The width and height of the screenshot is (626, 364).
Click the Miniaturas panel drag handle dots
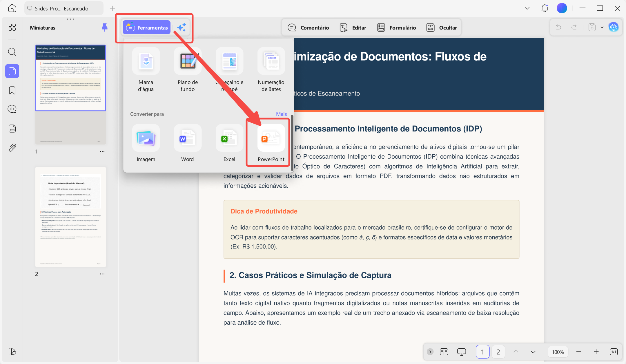tap(70, 19)
